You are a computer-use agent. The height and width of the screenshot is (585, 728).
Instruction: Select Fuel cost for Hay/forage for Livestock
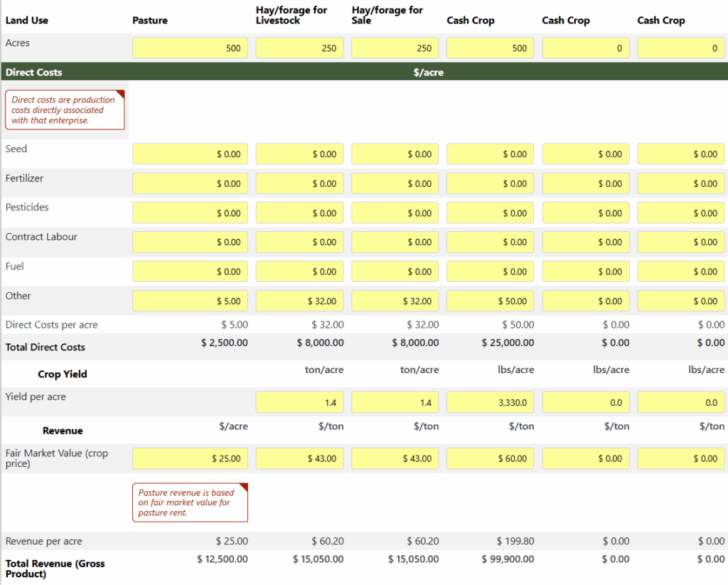click(299, 272)
